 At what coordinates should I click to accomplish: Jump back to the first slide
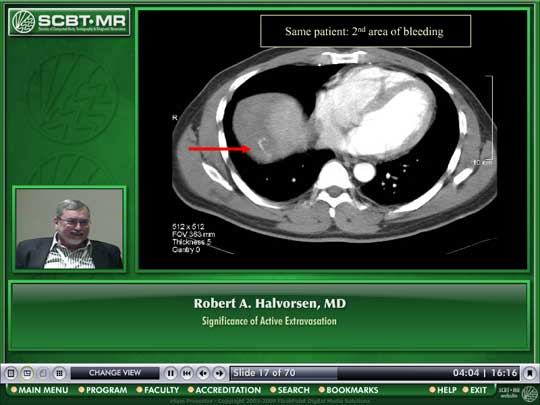187,373
